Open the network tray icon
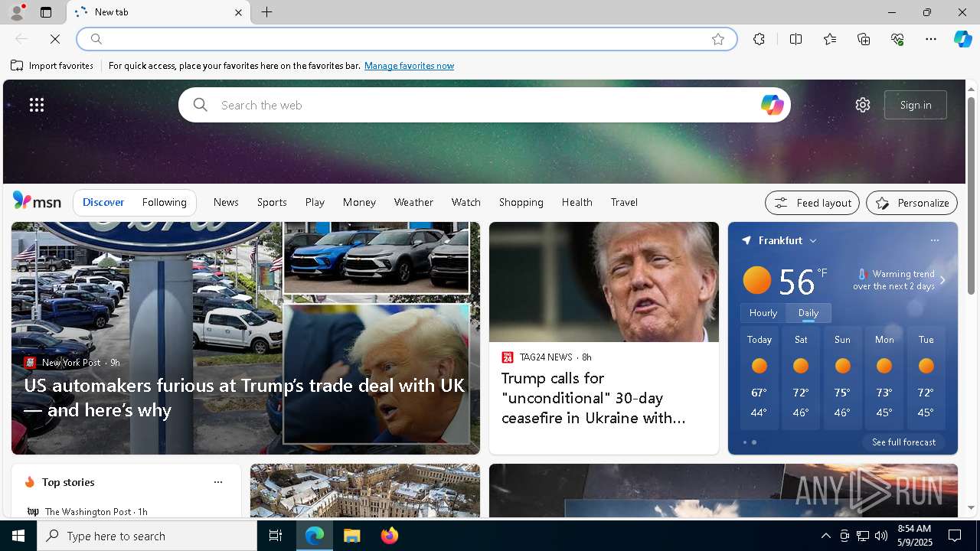This screenshot has height=551, width=980. (x=862, y=536)
